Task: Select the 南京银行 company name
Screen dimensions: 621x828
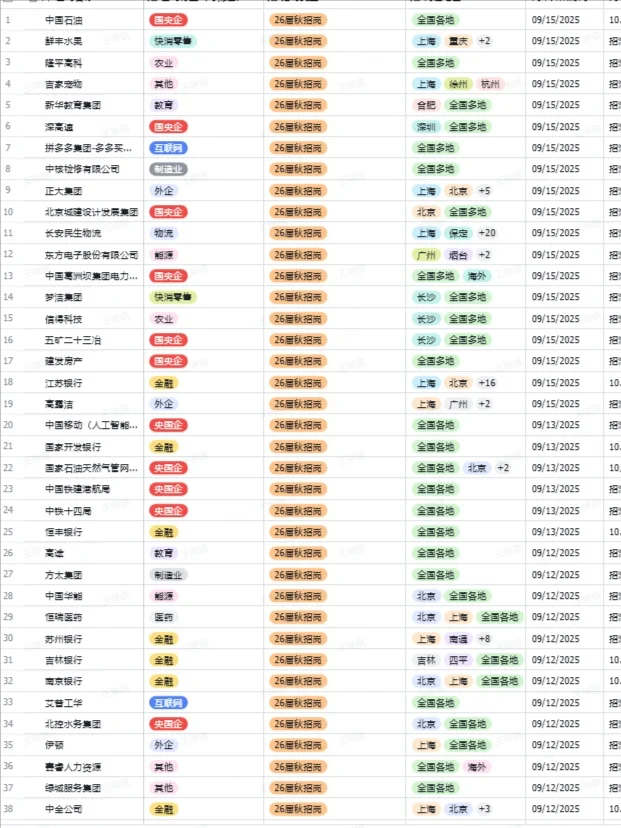Action: click(63, 681)
